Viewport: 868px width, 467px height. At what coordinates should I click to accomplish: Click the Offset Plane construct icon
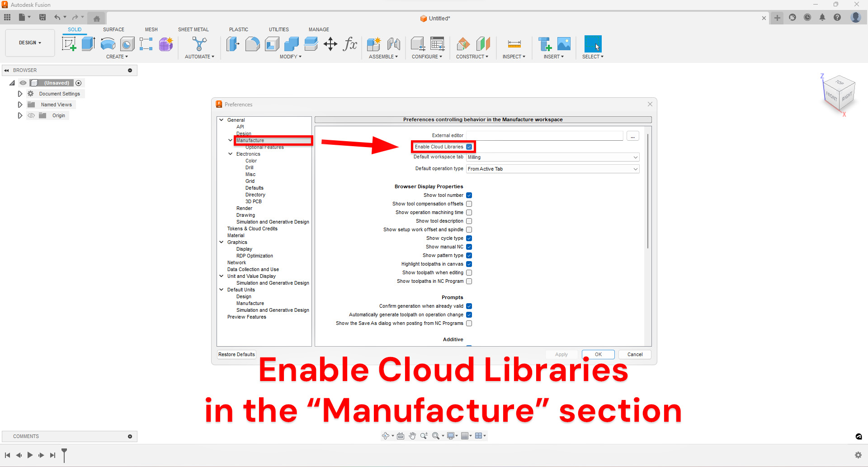point(463,44)
